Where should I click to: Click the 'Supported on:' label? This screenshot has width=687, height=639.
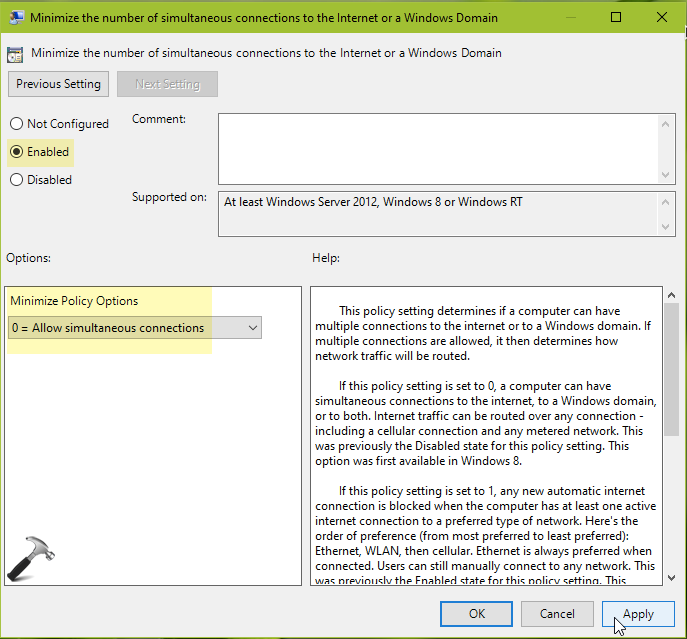coord(169,197)
